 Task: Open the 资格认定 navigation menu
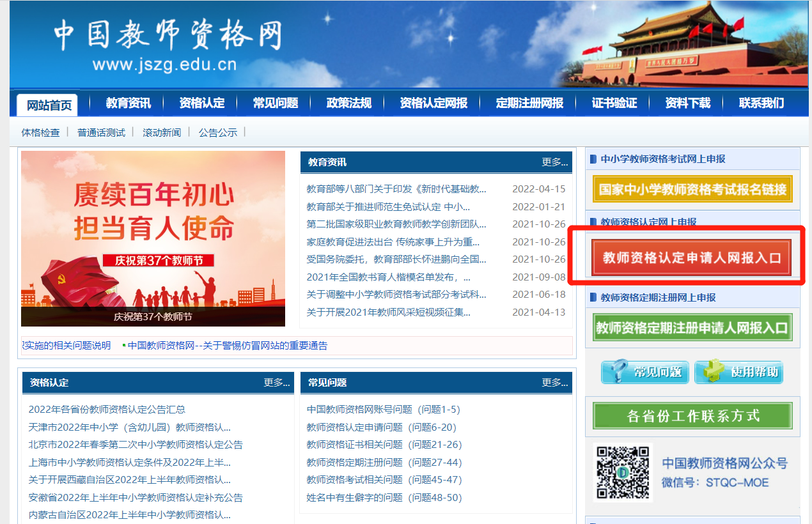pyautogui.click(x=201, y=103)
